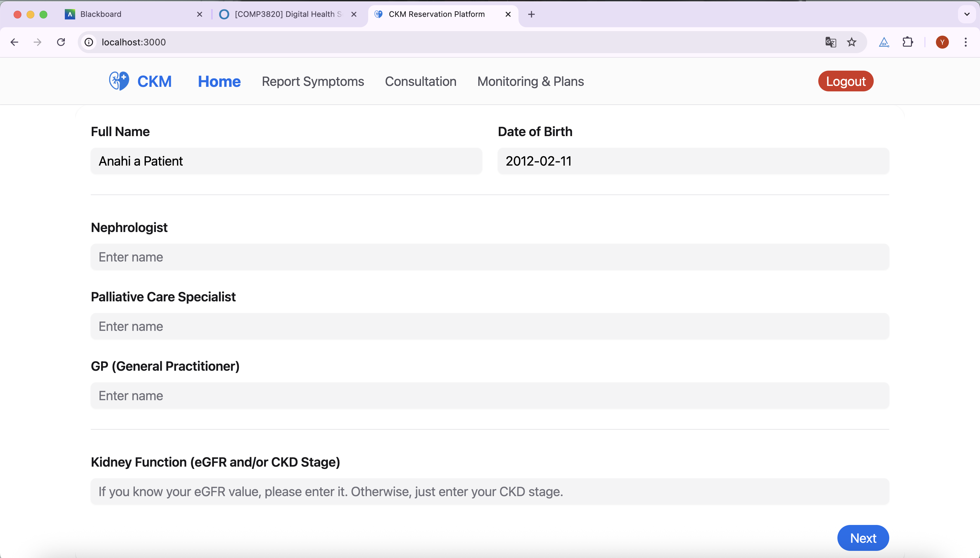Image resolution: width=980 pixels, height=558 pixels.
Task: Click the Kidney Function eGFR field
Action: pos(489,491)
